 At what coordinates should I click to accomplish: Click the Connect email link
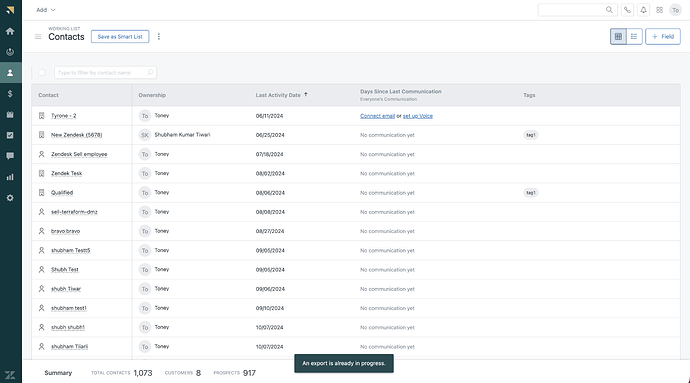point(377,116)
